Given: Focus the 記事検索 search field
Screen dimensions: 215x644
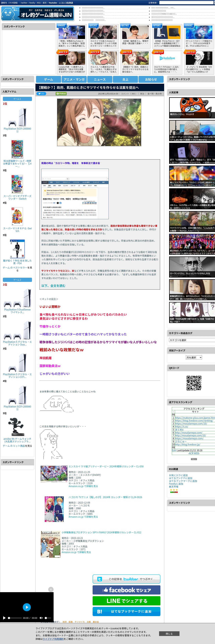Looking at the screenshot, I should (187, 3).
